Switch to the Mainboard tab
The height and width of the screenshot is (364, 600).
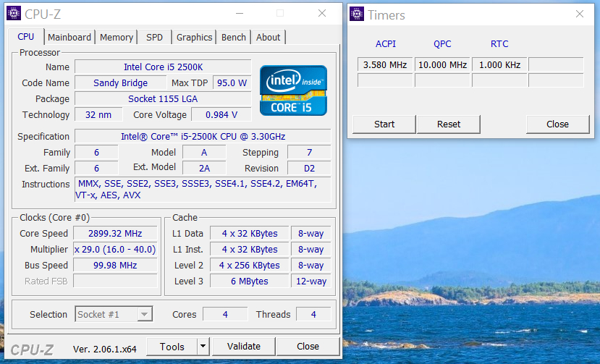[x=69, y=37]
